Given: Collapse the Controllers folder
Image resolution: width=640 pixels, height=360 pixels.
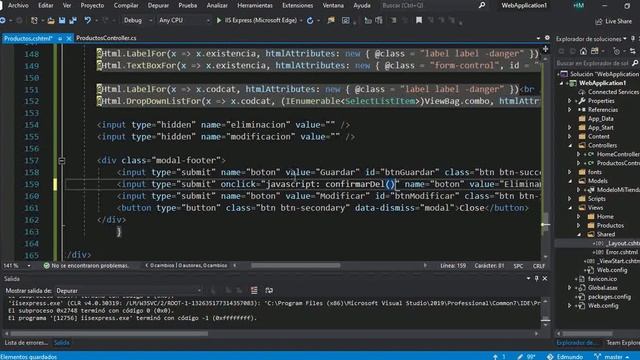Looking at the screenshot, I should pos(570,145).
